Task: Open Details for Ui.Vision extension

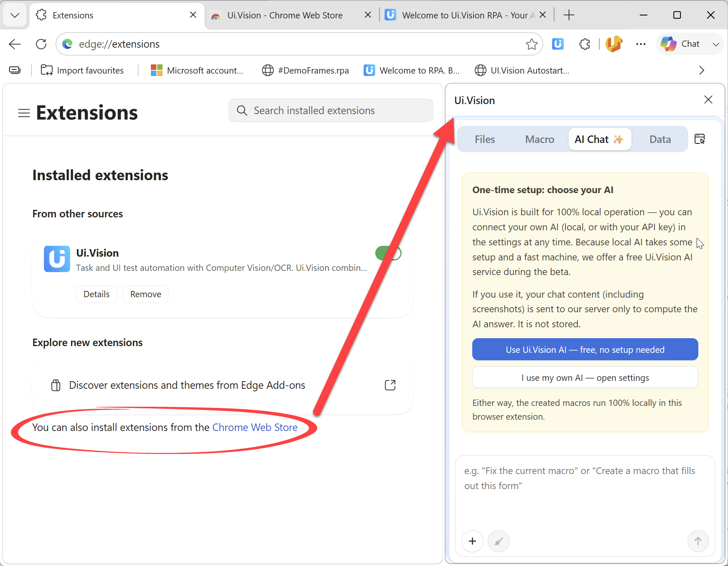Action: coord(97,294)
